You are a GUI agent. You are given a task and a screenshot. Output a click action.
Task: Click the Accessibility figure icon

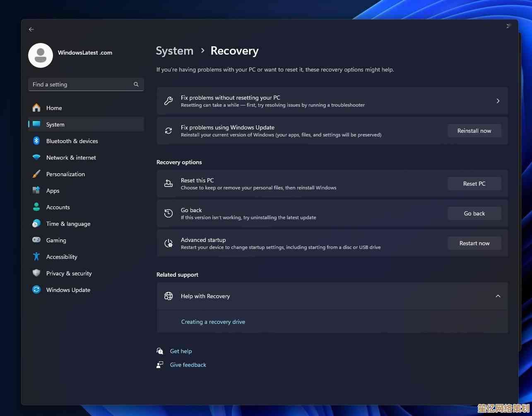36,257
